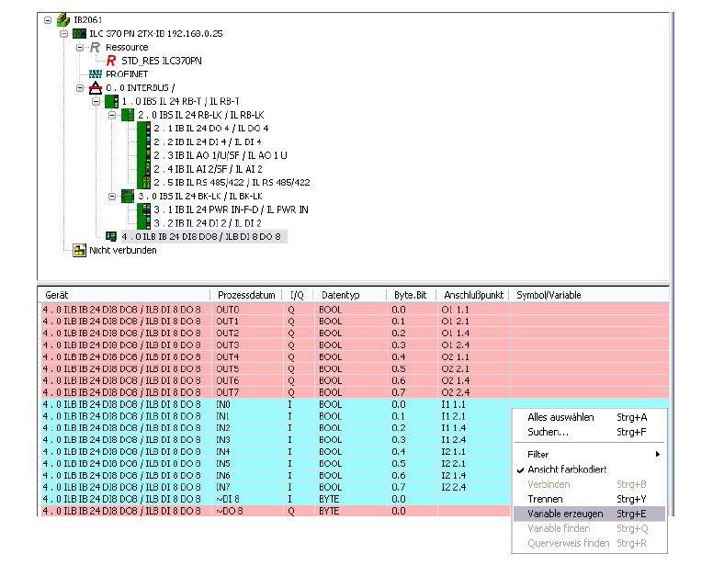Screen dimensions: 713x588
Task: Collapse the IB2061 root node
Action: click(x=47, y=19)
